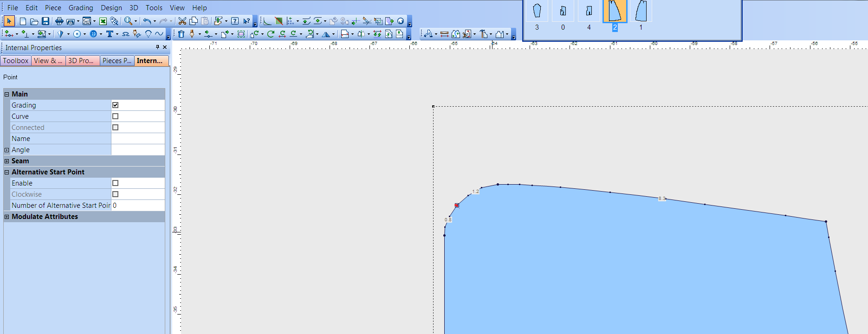Open the dart tool dropdown arrow
The height and width of the screenshot is (334, 868).
coord(68,34)
